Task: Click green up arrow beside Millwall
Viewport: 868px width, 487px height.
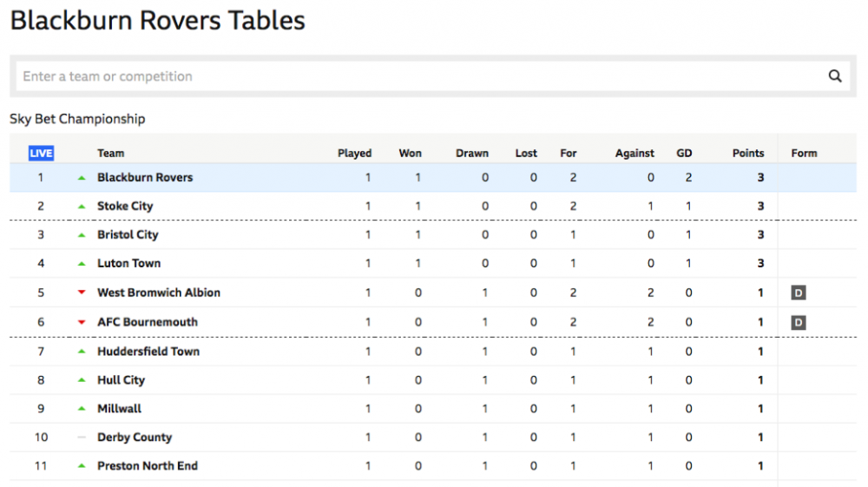Action: pyautogui.click(x=82, y=409)
